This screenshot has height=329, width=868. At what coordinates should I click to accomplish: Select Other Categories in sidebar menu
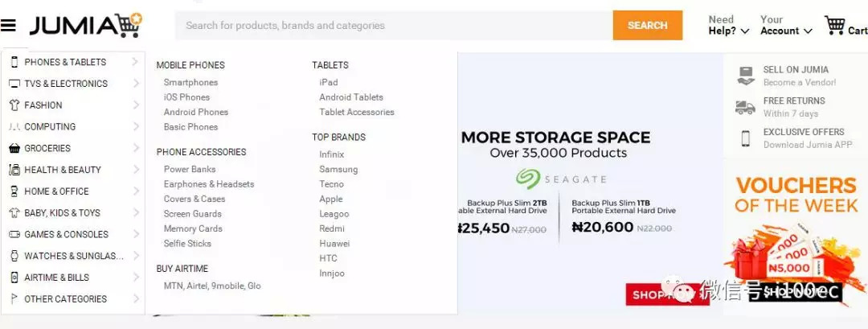[65, 299]
